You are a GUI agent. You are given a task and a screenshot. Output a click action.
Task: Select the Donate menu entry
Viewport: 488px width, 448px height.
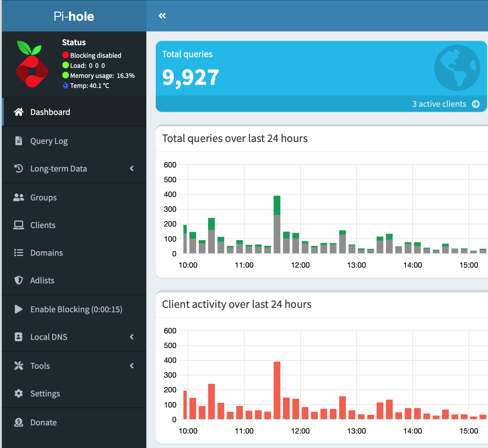43,422
